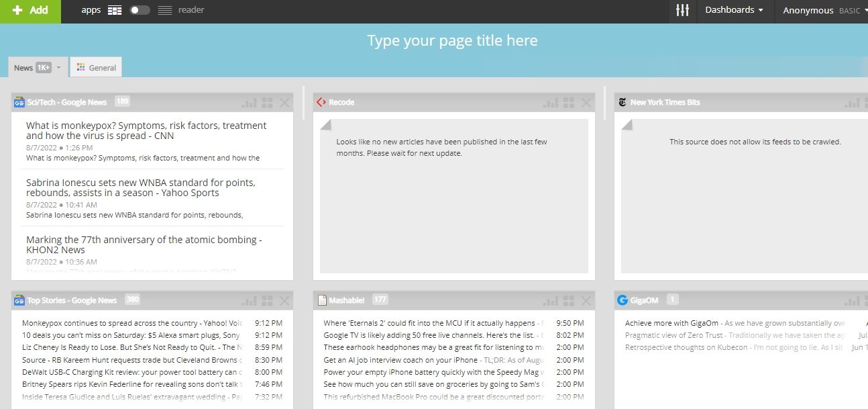Close the Mashable! widget
The image size is (868, 409).
[586, 301]
